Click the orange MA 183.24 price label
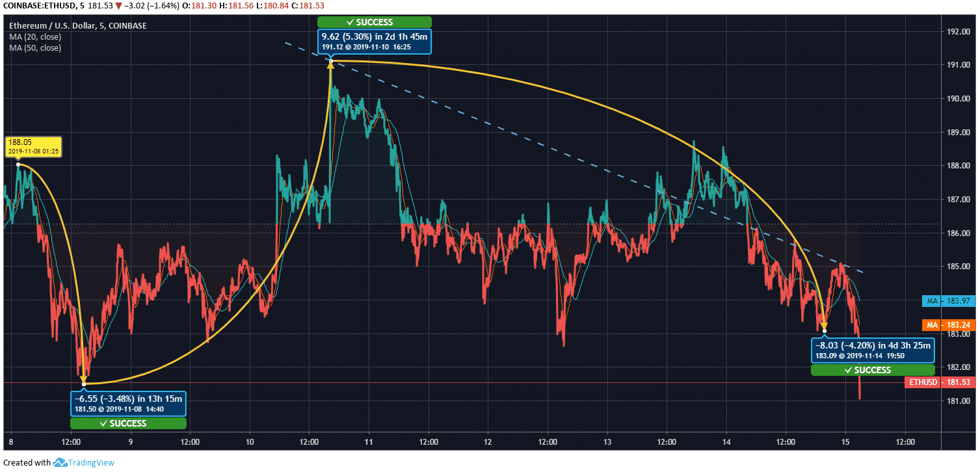Image resolution: width=980 pixels, height=474 pixels. click(x=949, y=324)
